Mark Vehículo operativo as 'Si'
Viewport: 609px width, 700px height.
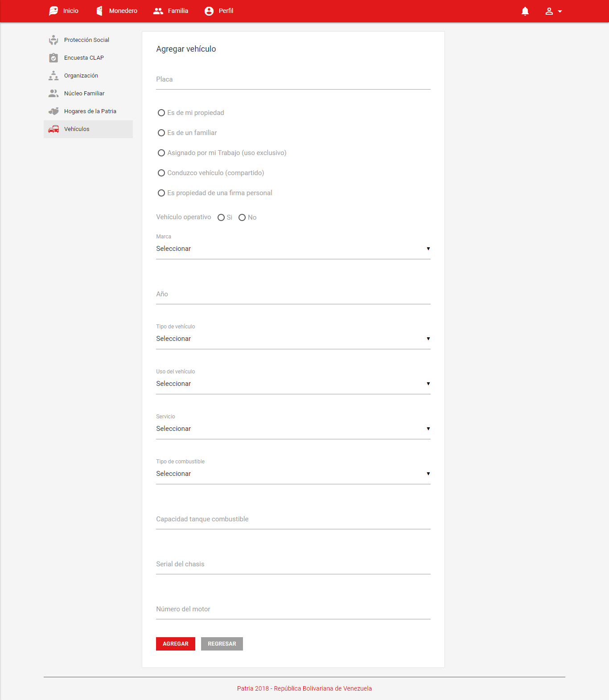click(x=221, y=217)
